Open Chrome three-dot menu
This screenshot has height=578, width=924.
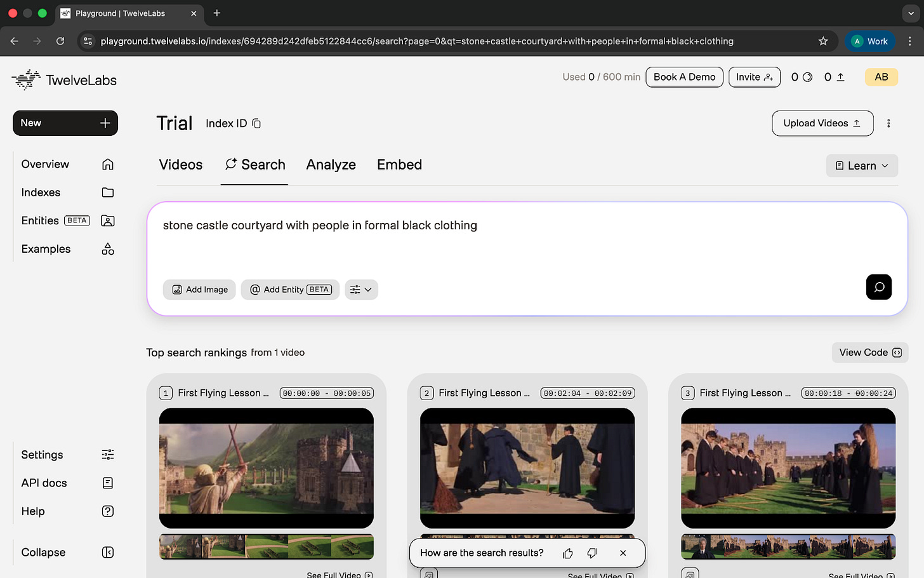pyautogui.click(x=910, y=41)
